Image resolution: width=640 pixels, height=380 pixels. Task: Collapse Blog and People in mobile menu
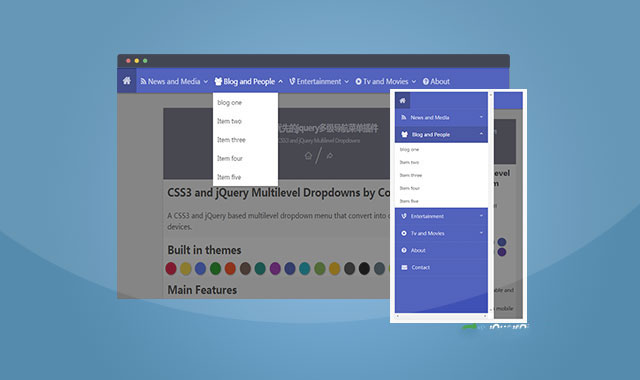tap(481, 134)
